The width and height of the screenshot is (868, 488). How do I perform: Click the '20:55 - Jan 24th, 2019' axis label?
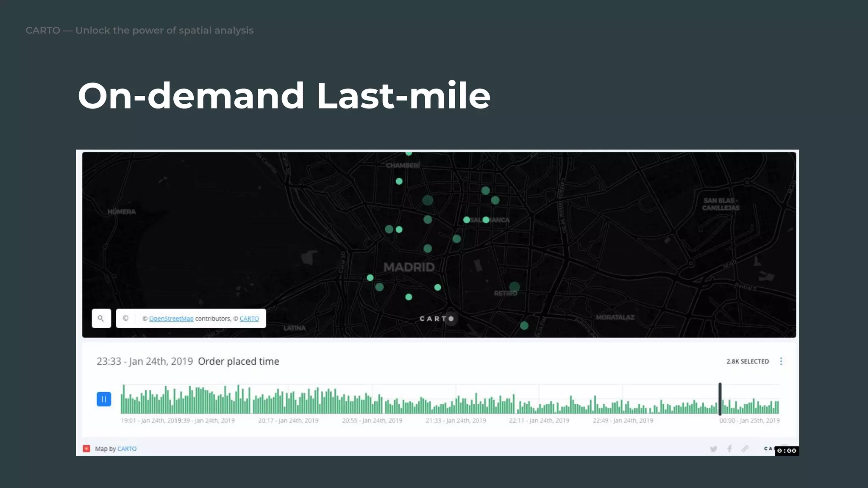click(x=372, y=421)
